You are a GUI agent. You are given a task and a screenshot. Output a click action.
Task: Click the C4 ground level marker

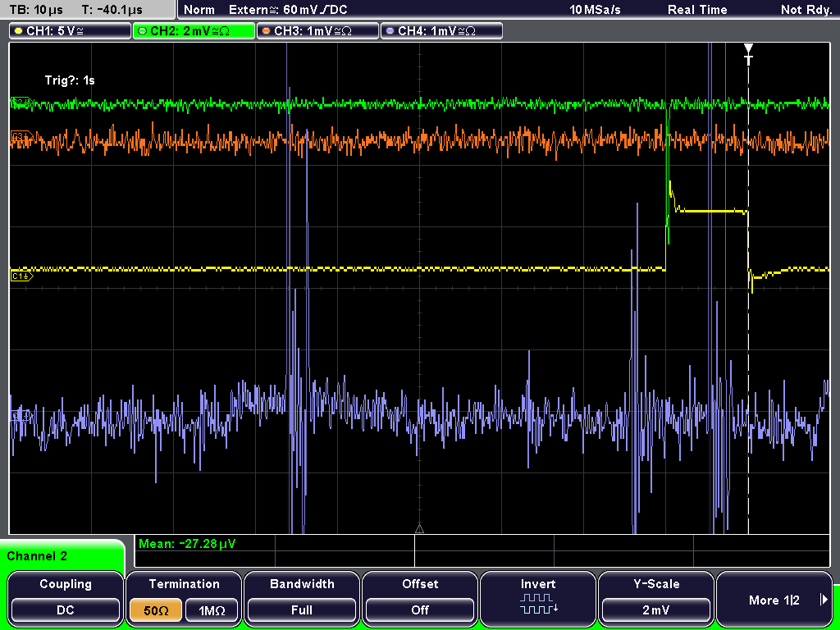tap(22, 415)
